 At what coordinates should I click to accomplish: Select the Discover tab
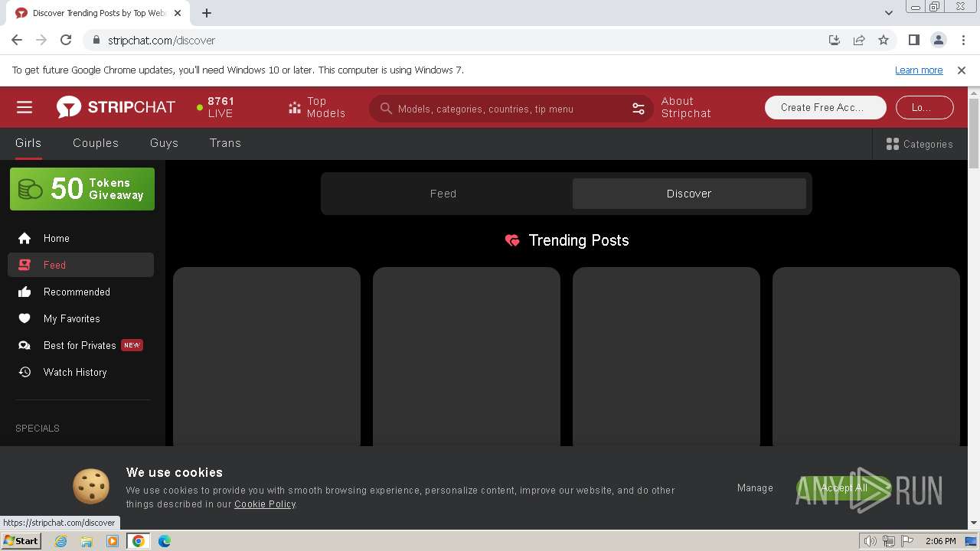pyautogui.click(x=689, y=194)
